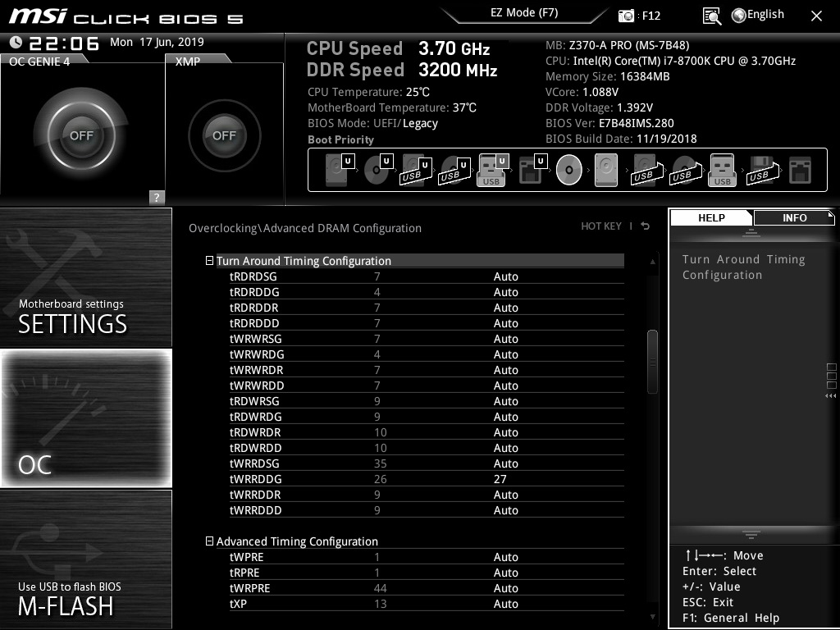Select the tWRRDDG row label
This screenshot has width=840, height=630.
click(x=256, y=479)
